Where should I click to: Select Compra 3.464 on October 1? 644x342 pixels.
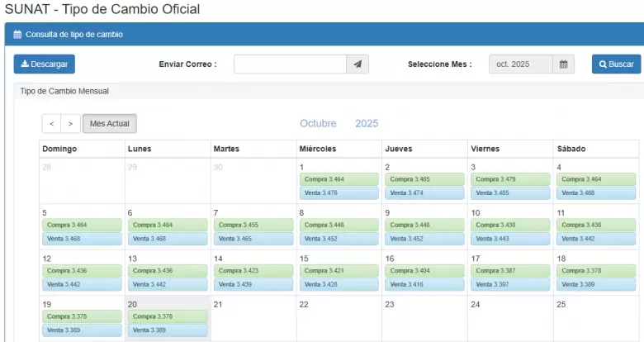339,179
